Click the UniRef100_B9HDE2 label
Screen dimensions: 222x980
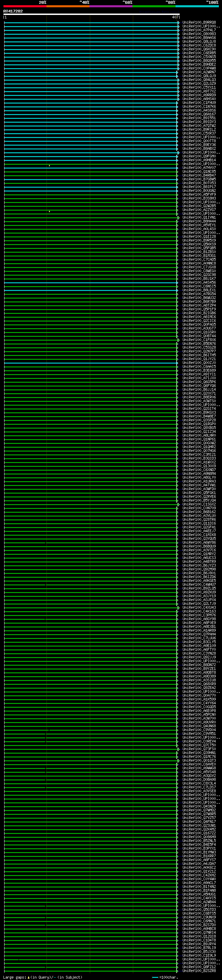coord(199,64)
